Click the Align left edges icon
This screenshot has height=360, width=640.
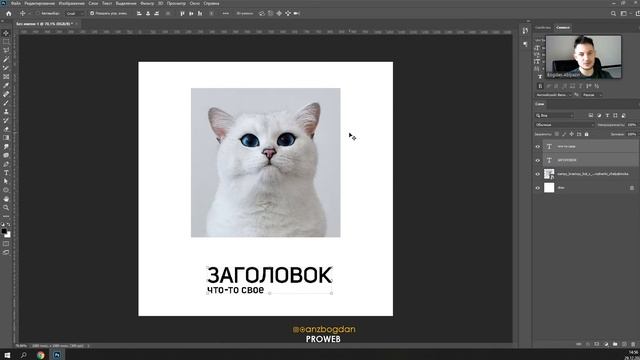[139, 13]
